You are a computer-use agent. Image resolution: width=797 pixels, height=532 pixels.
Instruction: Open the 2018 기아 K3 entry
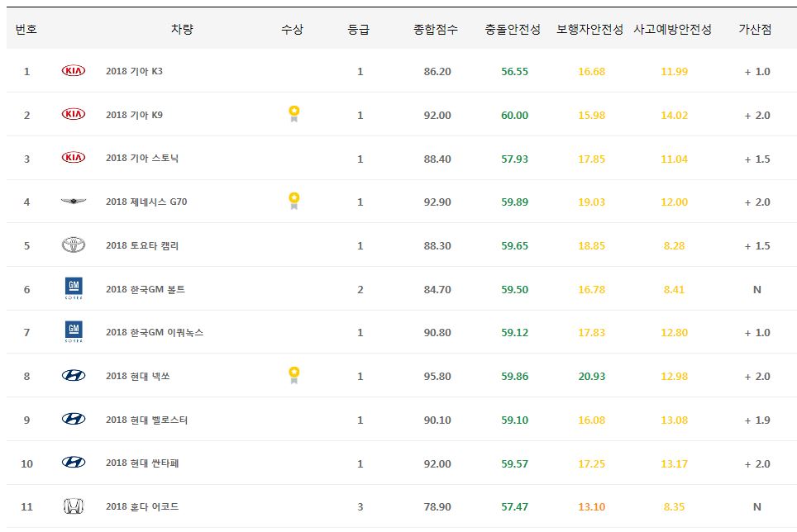(134, 71)
